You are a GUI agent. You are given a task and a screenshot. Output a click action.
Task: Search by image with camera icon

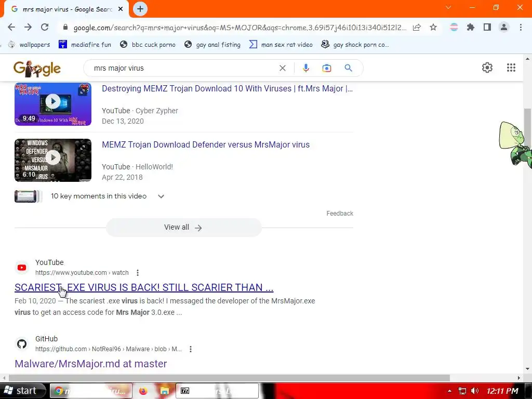(326, 68)
